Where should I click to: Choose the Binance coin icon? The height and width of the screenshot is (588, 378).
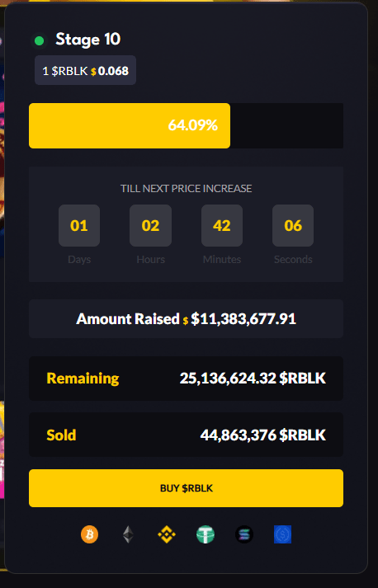pyautogui.click(x=167, y=534)
